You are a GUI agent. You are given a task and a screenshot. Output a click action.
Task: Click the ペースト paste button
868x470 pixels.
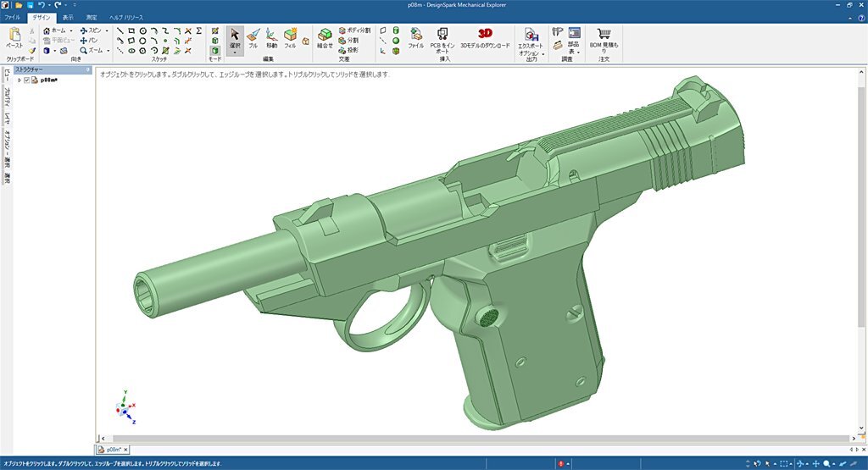click(15, 37)
